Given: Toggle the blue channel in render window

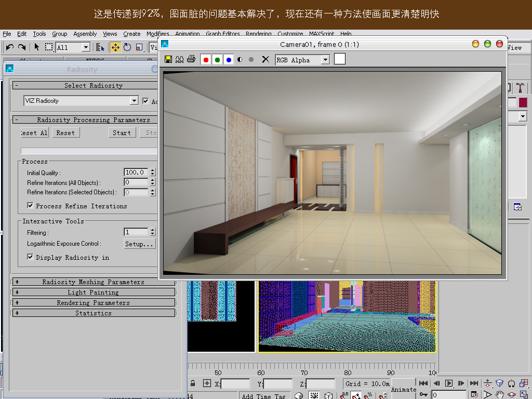Looking at the screenshot, I should [229, 60].
